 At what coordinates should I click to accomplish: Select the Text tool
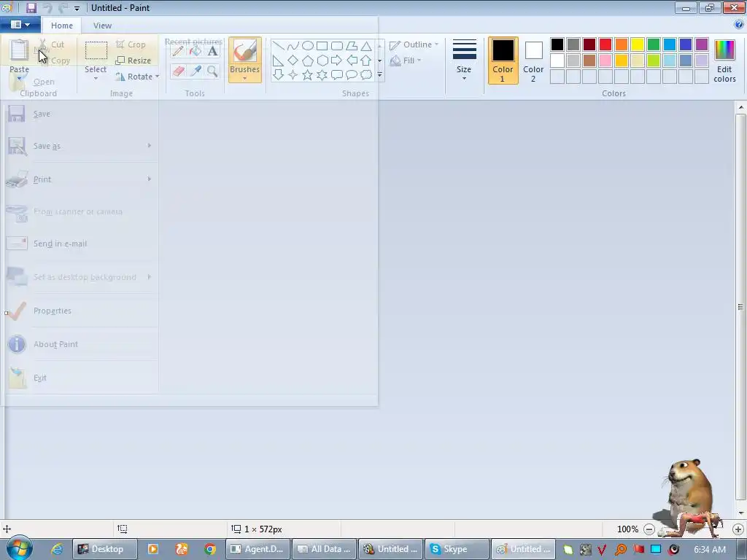click(x=212, y=51)
